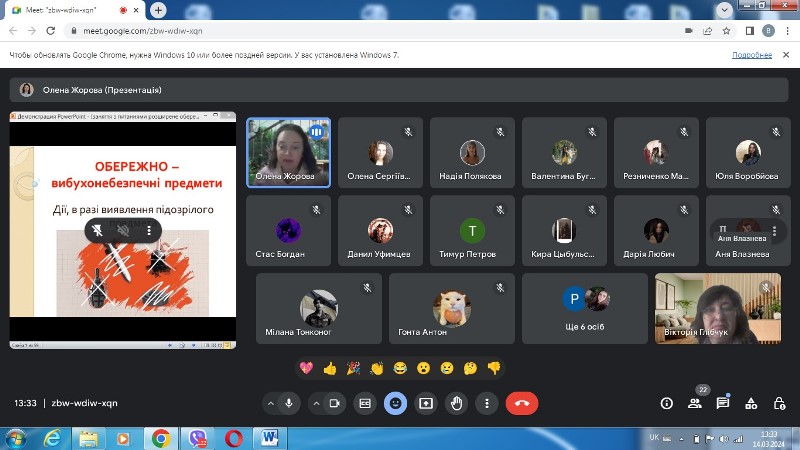The height and width of the screenshot is (450, 800).
Task: Click the Chrome address bar URL
Action: tap(143, 31)
